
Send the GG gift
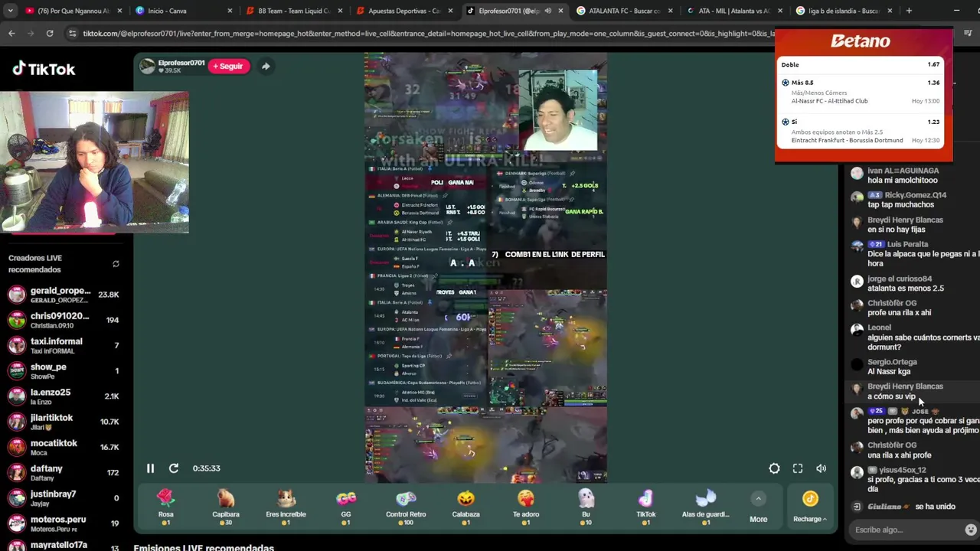pos(346,507)
